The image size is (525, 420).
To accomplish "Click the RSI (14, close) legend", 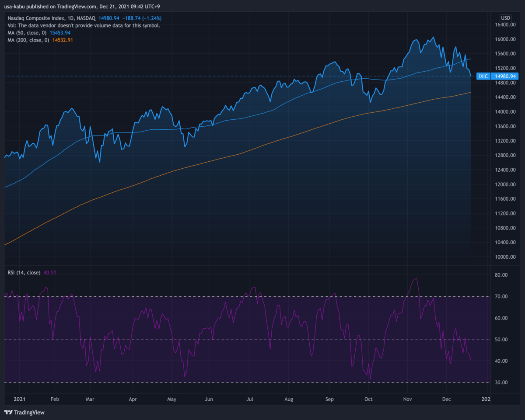I will coord(24,272).
